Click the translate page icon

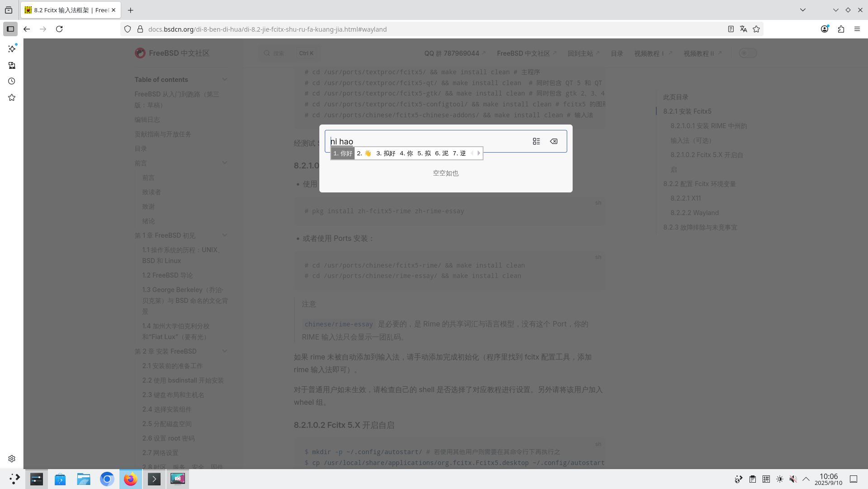point(743,29)
